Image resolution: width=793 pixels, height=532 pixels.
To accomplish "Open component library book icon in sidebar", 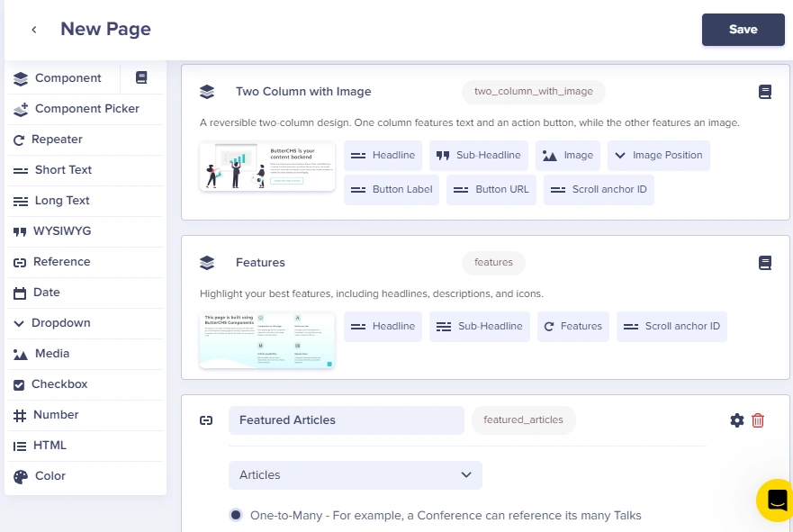I will pos(141,77).
